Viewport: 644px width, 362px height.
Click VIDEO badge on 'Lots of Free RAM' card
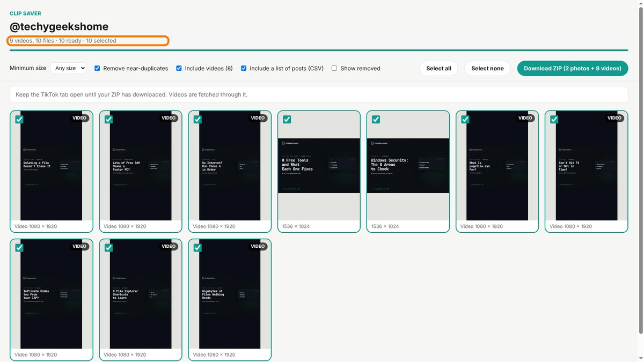pyautogui.click(x=169, y=118)
